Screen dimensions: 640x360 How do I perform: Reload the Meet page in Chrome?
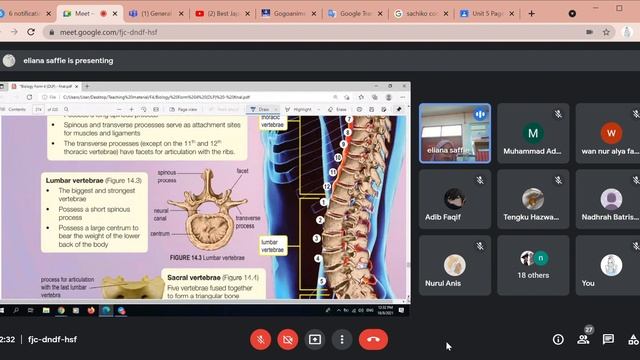point(31,32)
